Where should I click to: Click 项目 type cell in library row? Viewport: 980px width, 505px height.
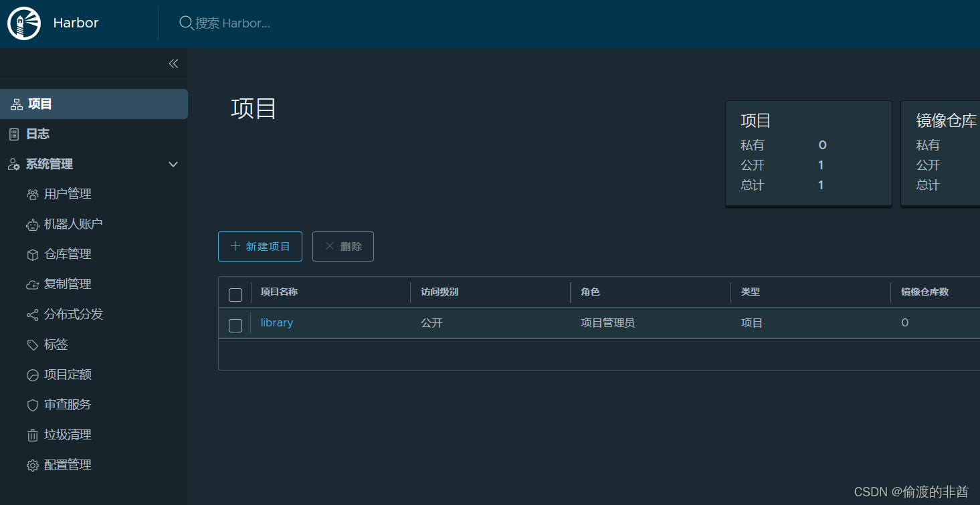752,323
